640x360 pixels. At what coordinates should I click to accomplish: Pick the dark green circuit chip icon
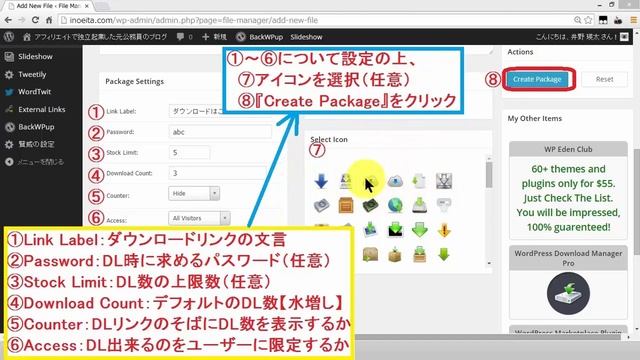coord(370,205)
